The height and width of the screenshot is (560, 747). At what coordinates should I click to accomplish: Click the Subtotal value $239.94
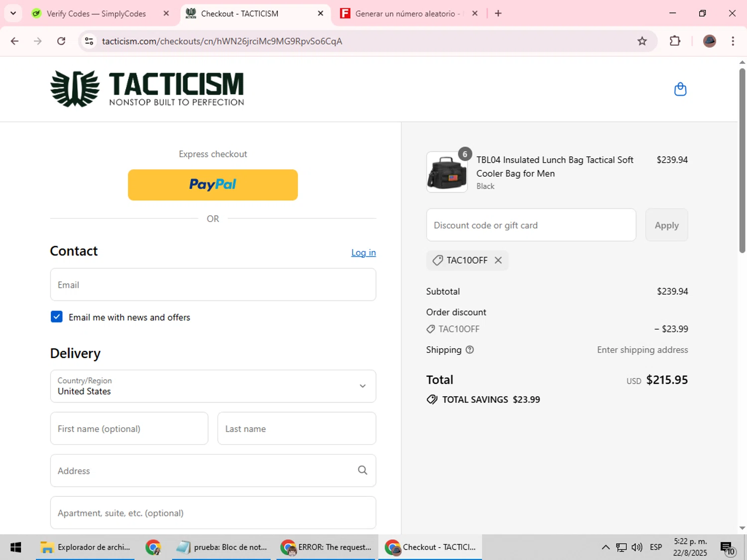(x=672, y=291)
